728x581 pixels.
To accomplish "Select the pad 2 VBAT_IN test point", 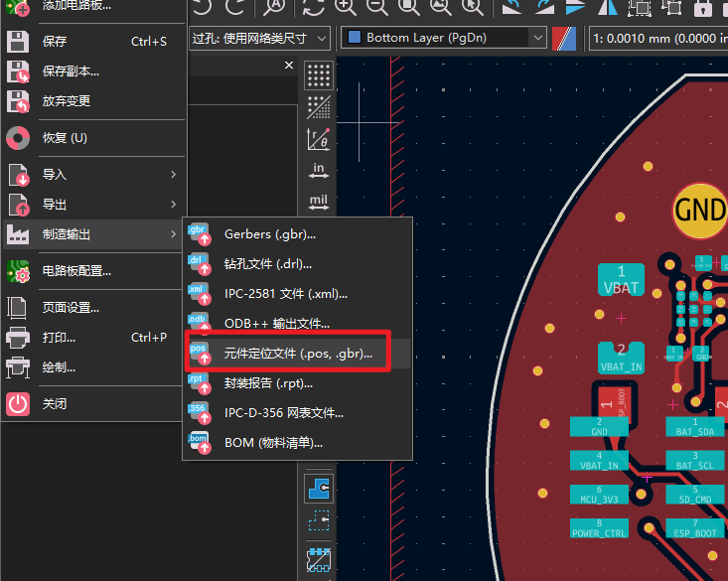I will pyautogui.click(x=621, y=358).
